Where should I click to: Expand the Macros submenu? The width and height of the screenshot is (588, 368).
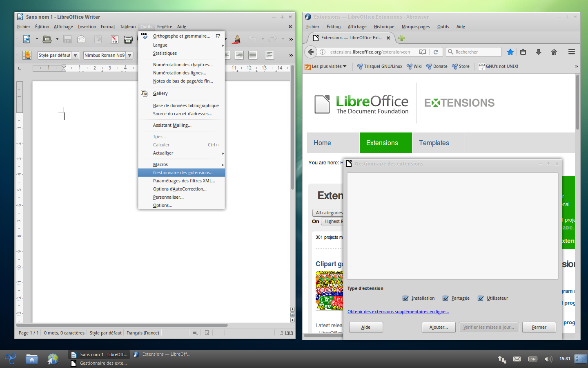click(181, 164)
